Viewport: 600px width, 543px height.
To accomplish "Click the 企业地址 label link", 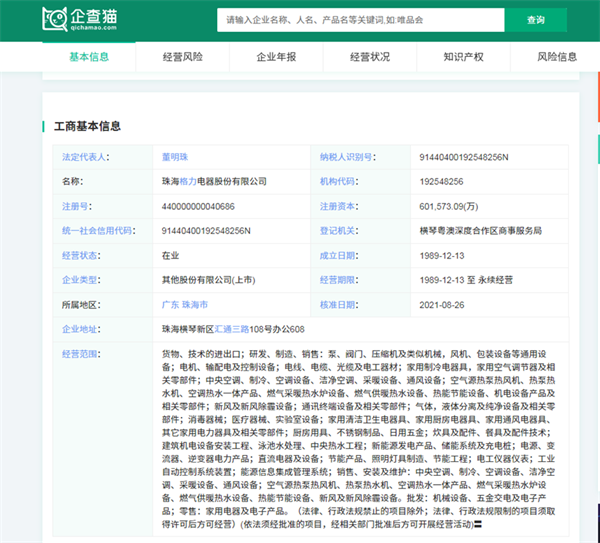I will 79,329.
